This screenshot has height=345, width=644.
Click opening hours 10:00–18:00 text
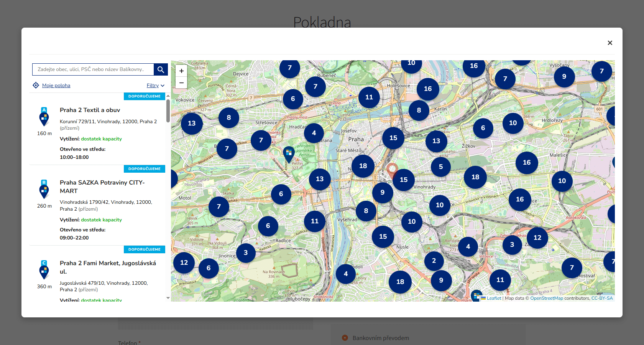[74, 157]
